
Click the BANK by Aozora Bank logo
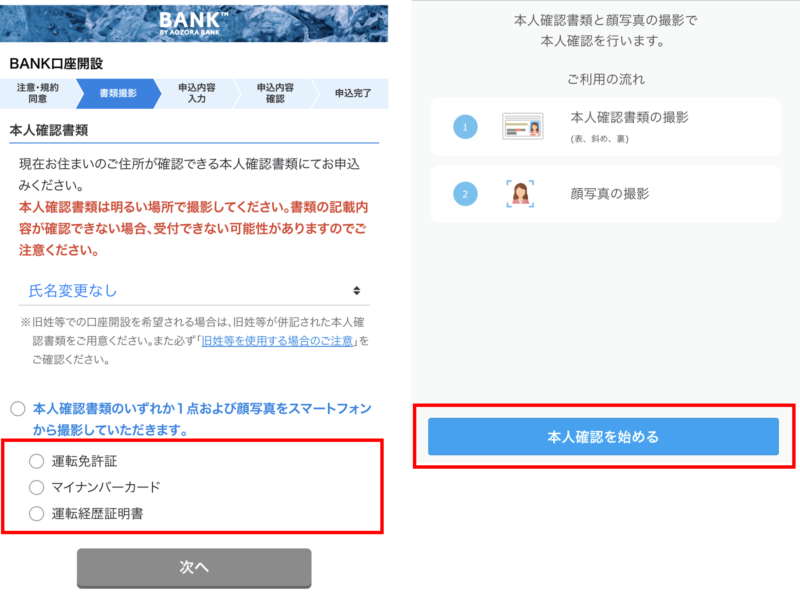pyautogui.click(x=190, y=23)
